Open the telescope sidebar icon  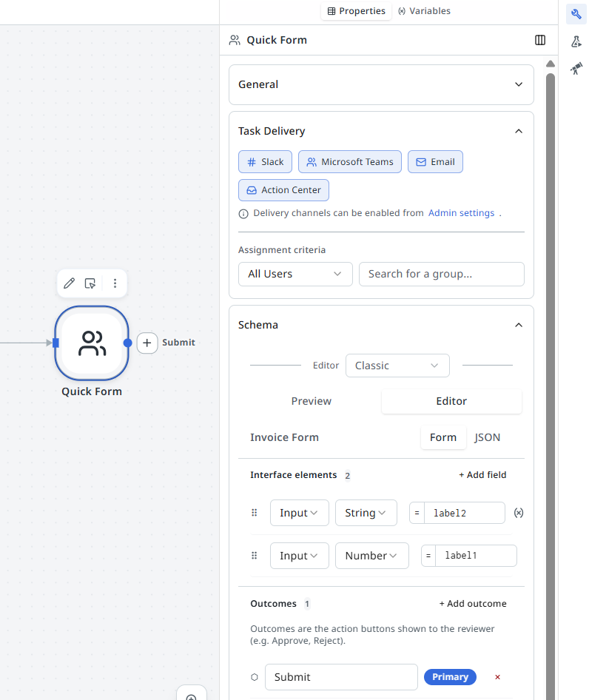click(576, 68)
